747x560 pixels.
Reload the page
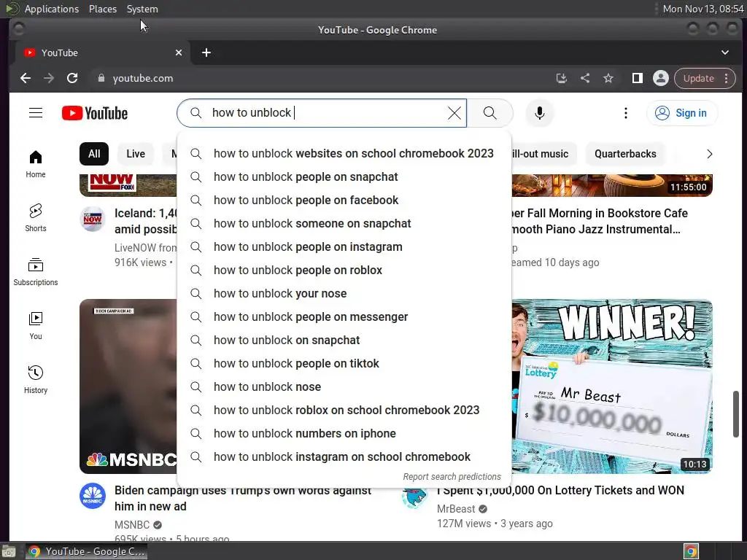[72, 78]
